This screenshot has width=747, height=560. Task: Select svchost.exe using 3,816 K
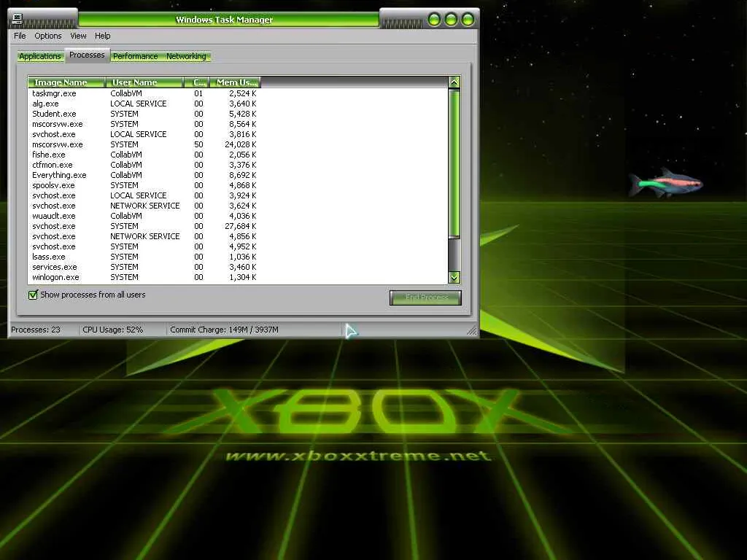click(x=144, y=134)
